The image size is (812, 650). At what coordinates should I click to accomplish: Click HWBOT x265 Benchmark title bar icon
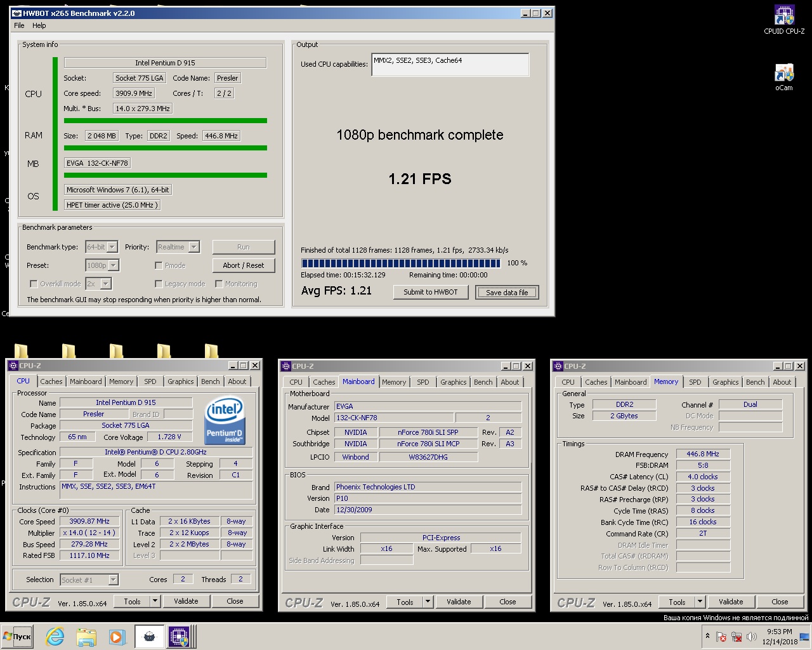16,13
